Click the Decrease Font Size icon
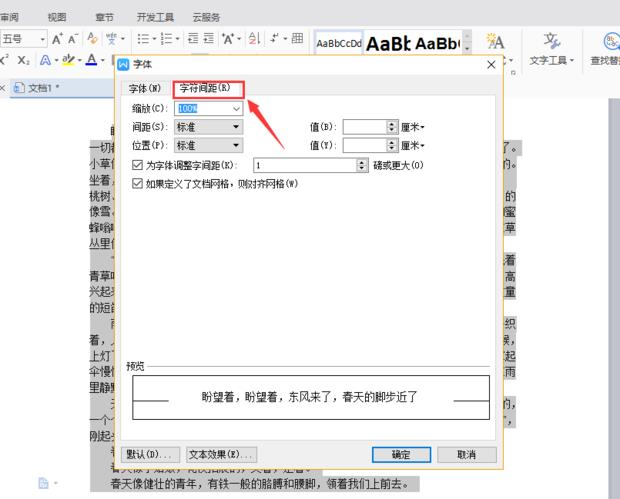This screenshot has width=620, height=499. 73,39
